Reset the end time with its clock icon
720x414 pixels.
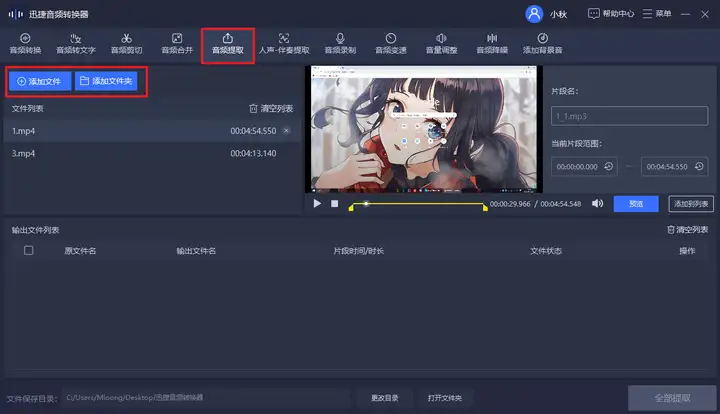tap(699, 166)
